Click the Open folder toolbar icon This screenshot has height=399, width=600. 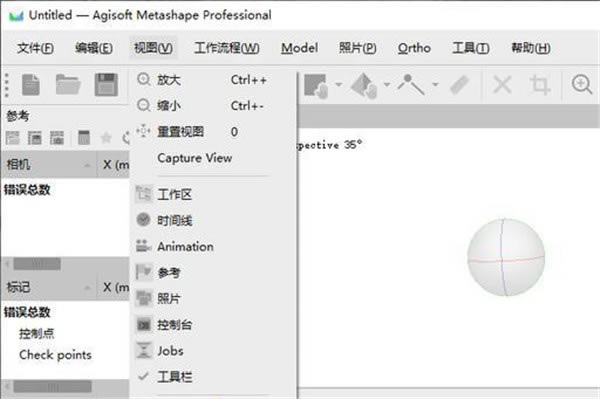[x=68, y=85]
